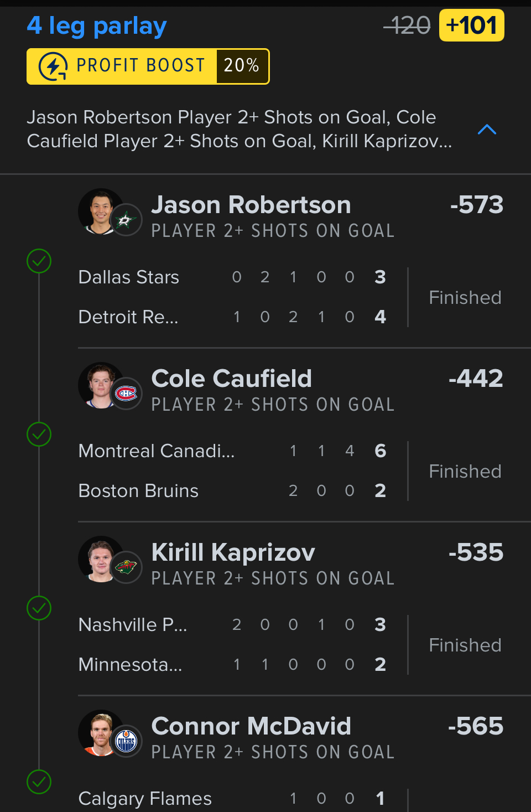Collapse the parlay legs with chevron

click(x=487, y=130)
